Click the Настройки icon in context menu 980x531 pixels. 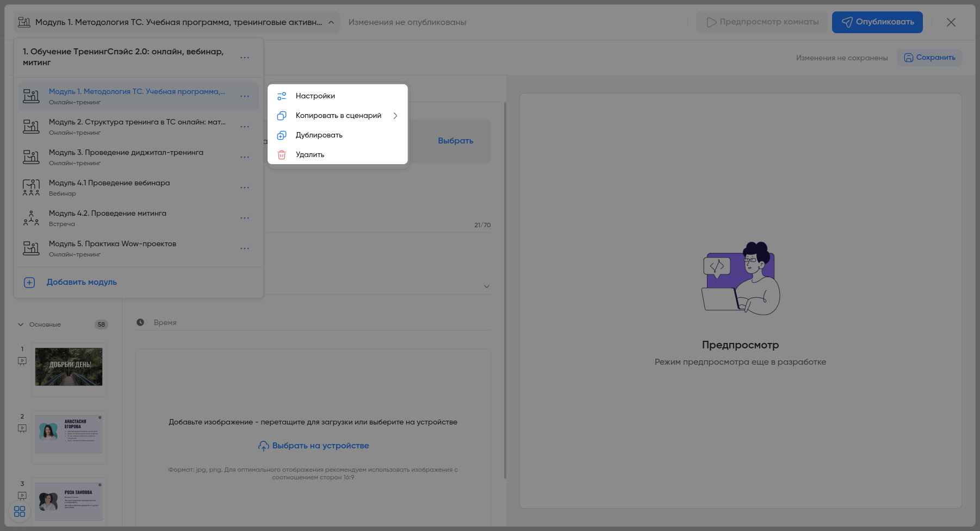click(x=282, y=96)
